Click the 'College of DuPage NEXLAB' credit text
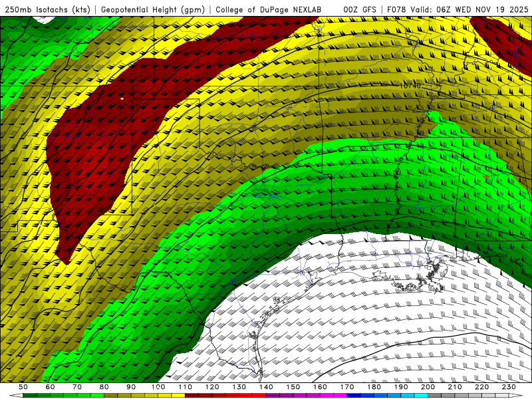The width and height of the screenshot is (532, 399). pyautogui.click(x=269, y=9)
